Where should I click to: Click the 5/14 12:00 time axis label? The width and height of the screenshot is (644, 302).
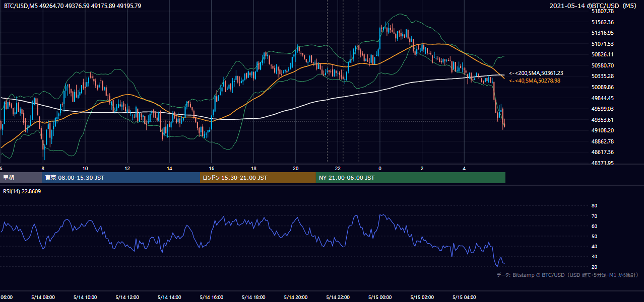point(127,297)
